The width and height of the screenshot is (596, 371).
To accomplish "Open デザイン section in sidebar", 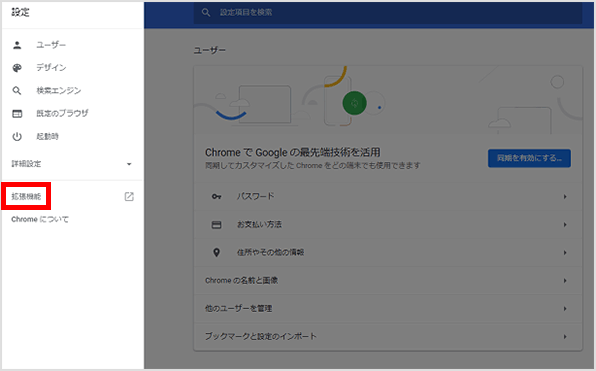I will pyautogui.click(x=51, y=68).
